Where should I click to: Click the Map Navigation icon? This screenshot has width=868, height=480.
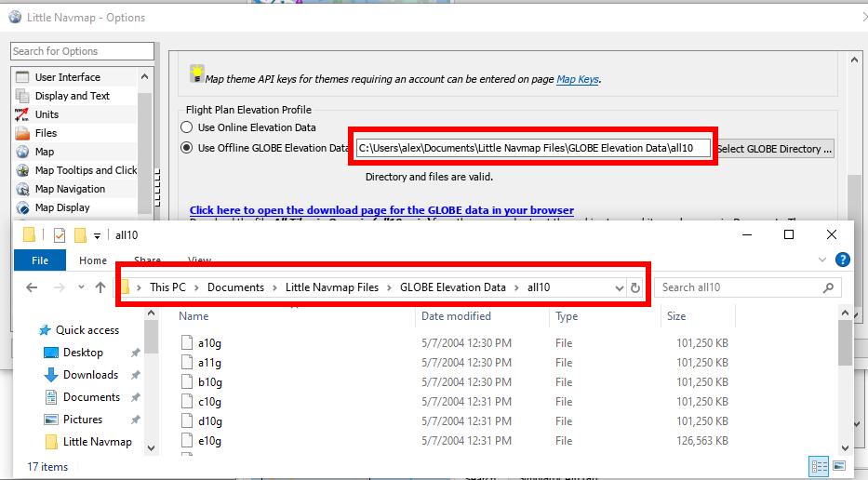pos(22,189)
